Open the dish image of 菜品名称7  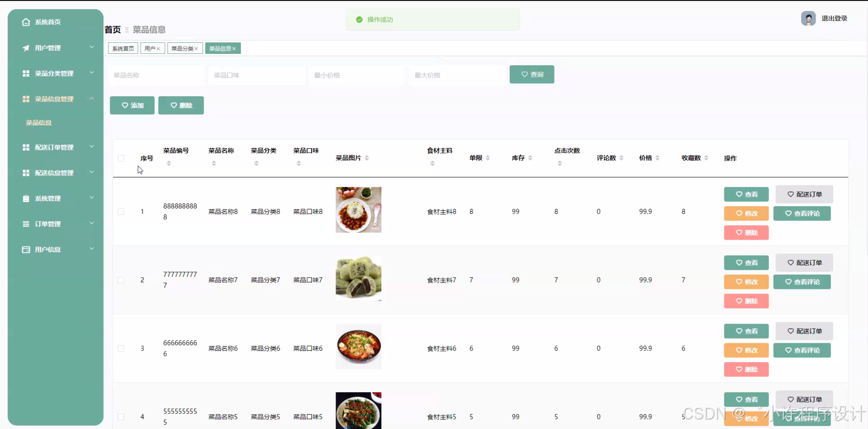(358, 278)
